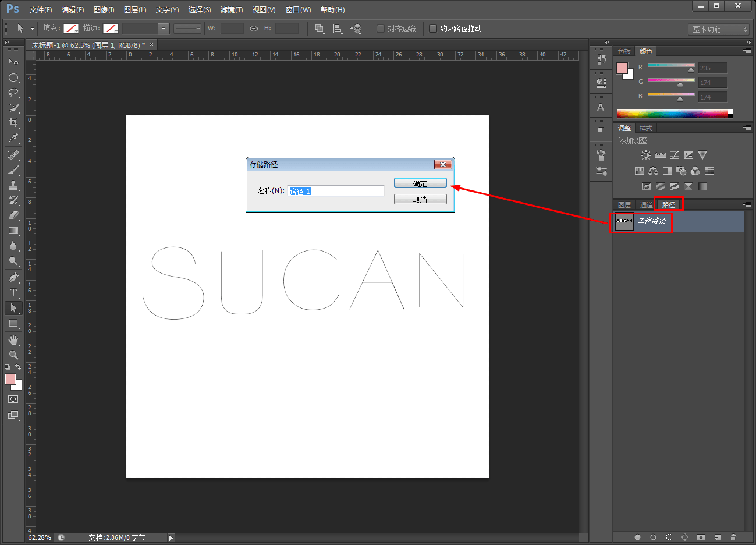756x545 pixels.
Task: Open the 填充 fill swatch dropdown
Action: coord(71,29)
